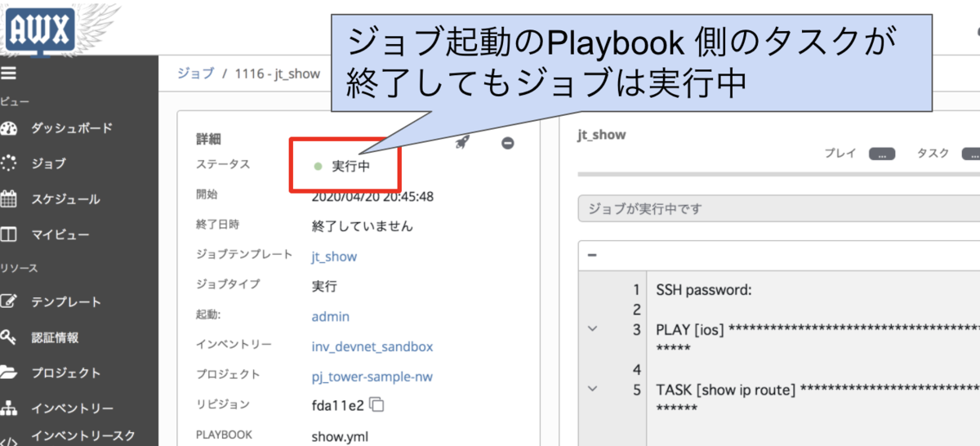Relaunch job with the rocket icon

point(462,143)
